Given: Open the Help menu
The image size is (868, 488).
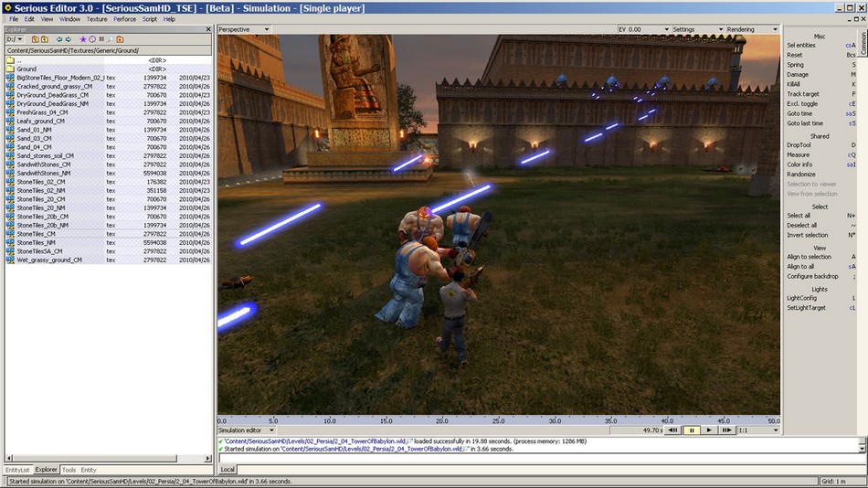Looking at the screenshot, I should (x=169, y=19).
